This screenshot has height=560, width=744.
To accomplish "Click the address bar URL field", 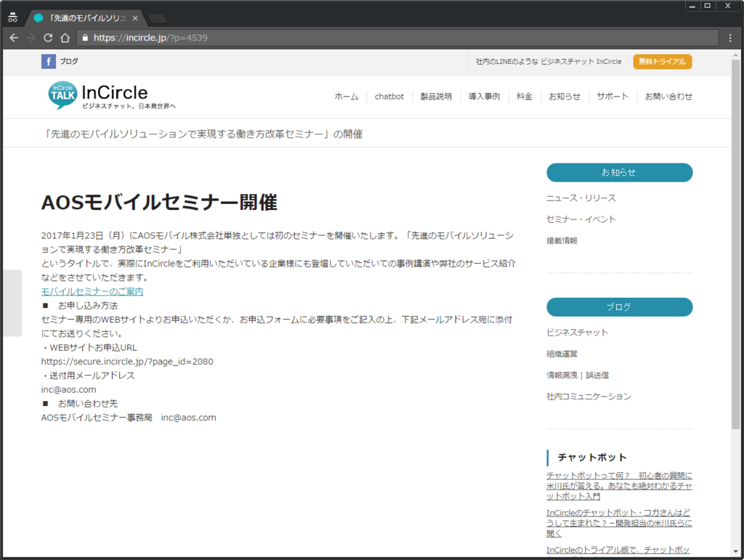I will tap(399, 38).
